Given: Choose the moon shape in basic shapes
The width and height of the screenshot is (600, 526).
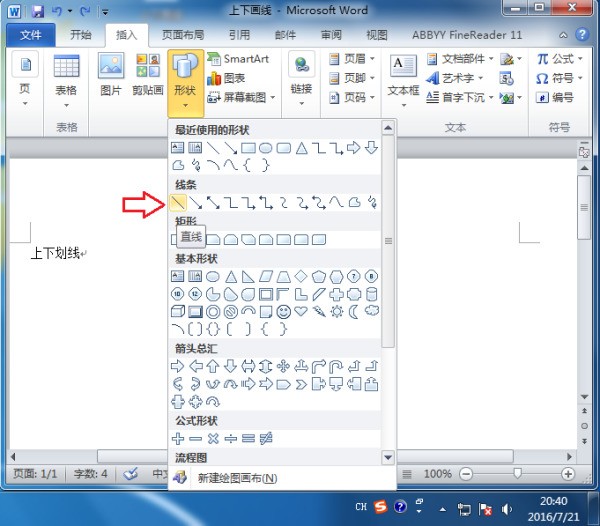Looking at the screenshot, I should click(353, 311).
